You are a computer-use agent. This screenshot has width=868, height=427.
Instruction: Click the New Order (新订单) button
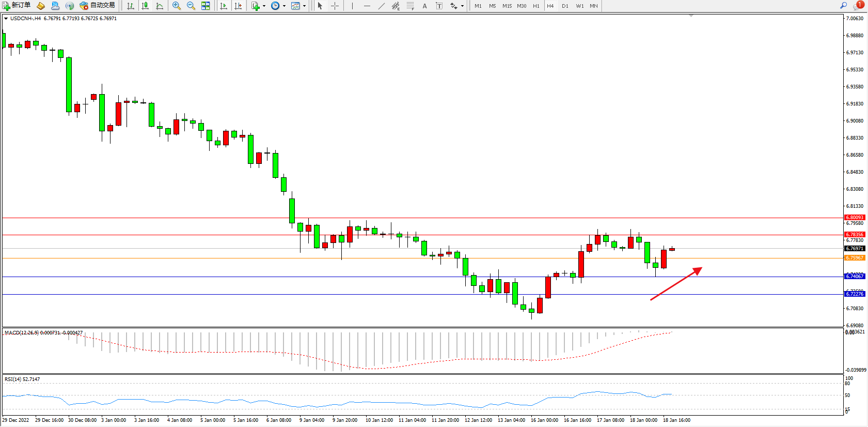17,6
